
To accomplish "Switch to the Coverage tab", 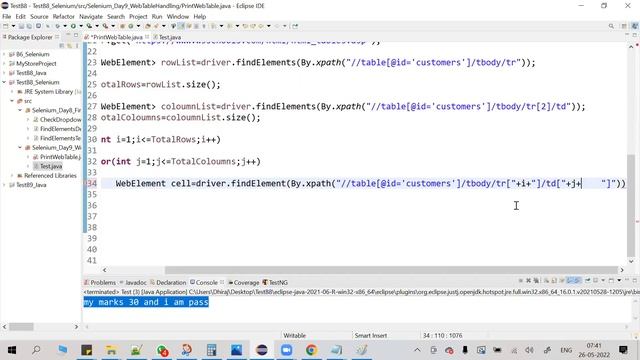I will [x=244, y=282].
